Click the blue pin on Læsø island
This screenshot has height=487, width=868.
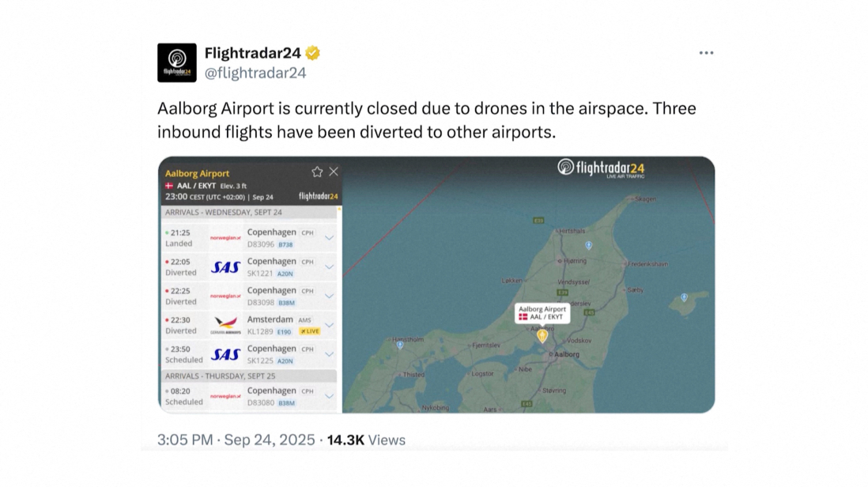[685, 298]
